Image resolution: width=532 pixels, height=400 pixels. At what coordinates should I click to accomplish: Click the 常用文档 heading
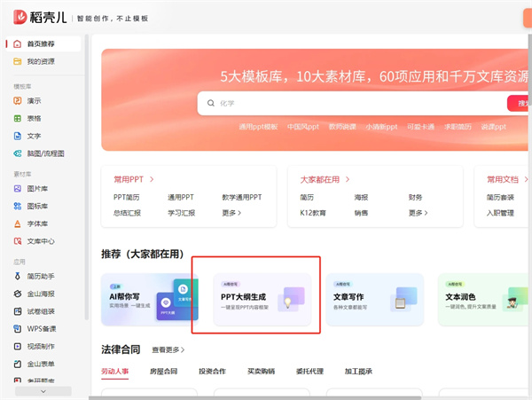(503, 179)
